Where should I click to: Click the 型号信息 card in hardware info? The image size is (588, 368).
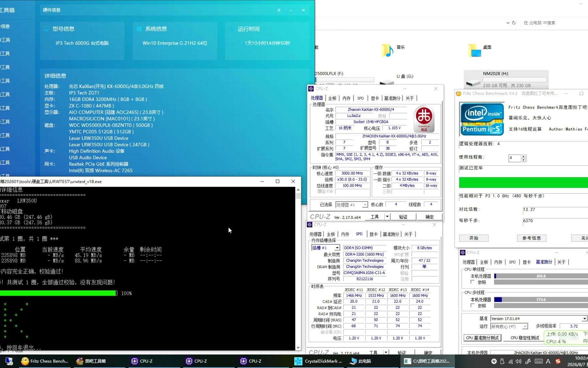[x=82, y=41]
